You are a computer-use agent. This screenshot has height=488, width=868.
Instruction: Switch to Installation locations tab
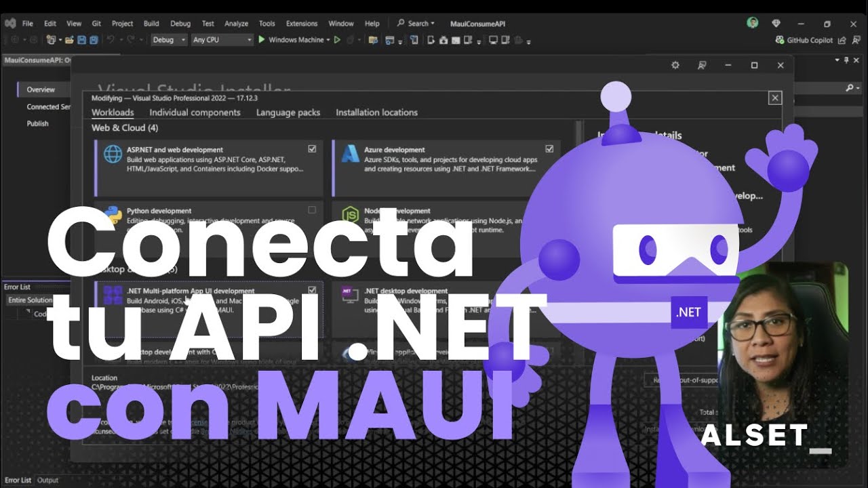376,113
